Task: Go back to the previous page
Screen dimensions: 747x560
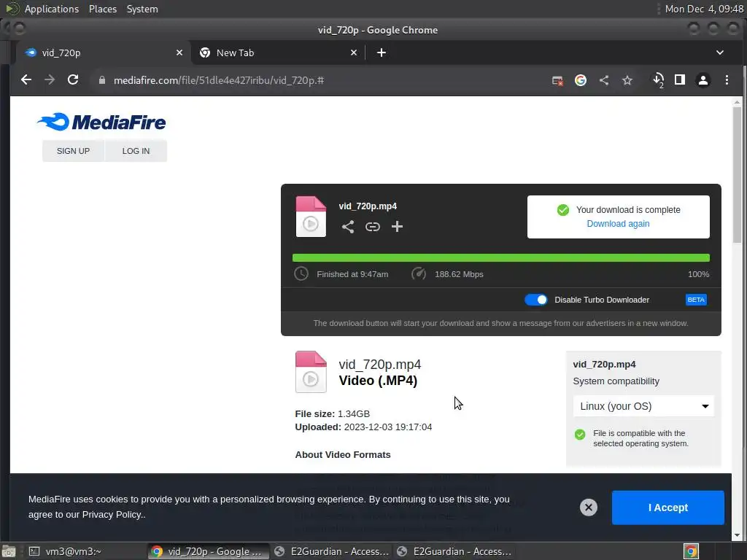Action: (x=26, y=80)
